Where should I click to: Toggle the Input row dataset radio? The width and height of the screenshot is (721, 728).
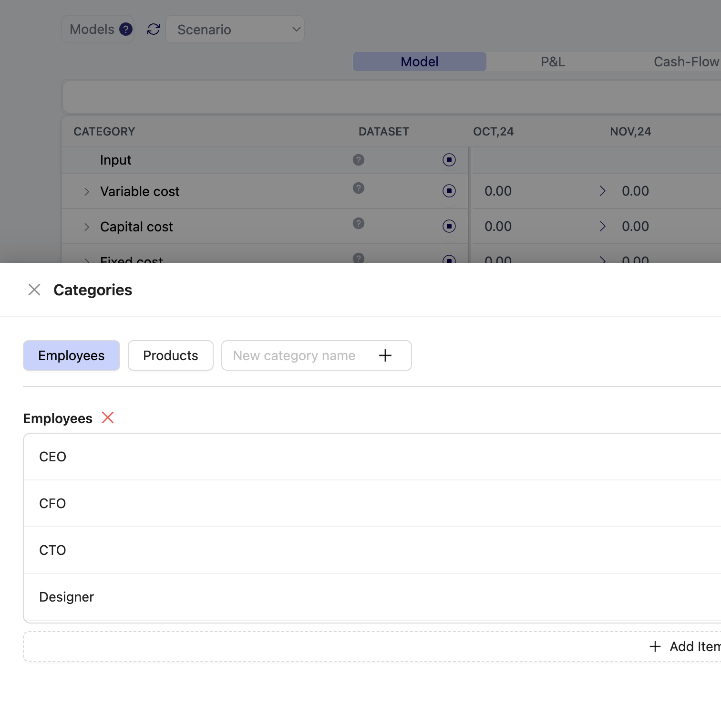coord(449,160)
